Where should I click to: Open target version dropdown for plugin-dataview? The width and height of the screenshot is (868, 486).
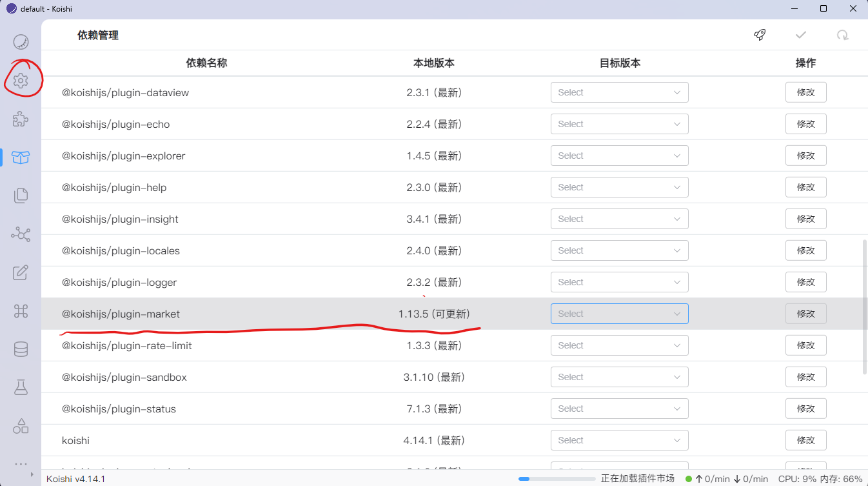coord(619,92)
